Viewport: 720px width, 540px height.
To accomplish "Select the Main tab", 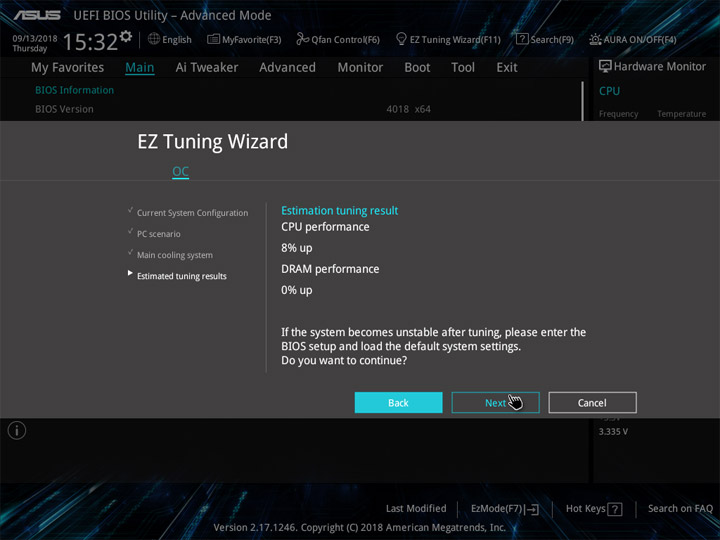I will (140, 68).
